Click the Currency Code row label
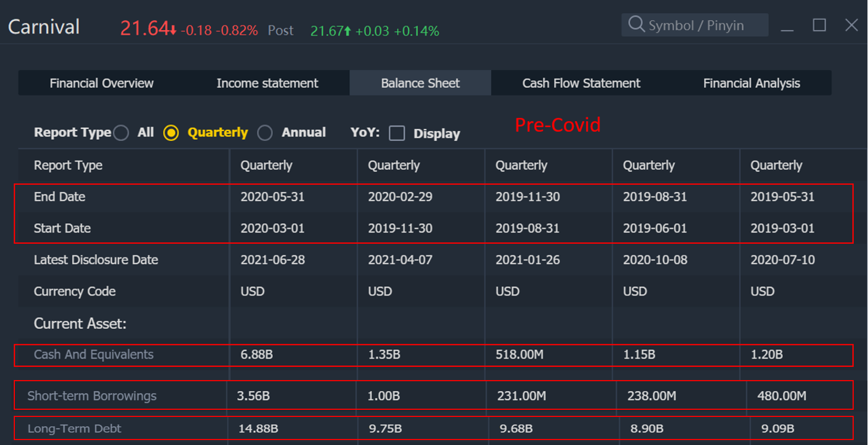Screen dimensions: 868x445 click(75, 291)
